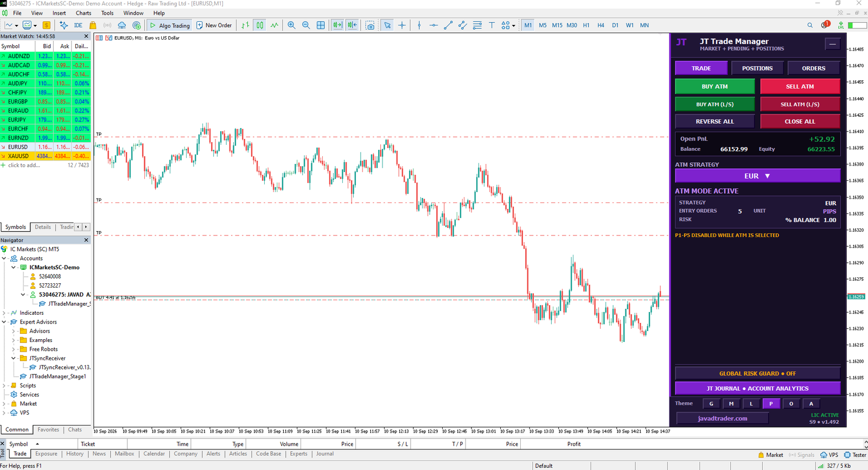
Task: Open the New Order dialog
Action: tap(214, 25)
